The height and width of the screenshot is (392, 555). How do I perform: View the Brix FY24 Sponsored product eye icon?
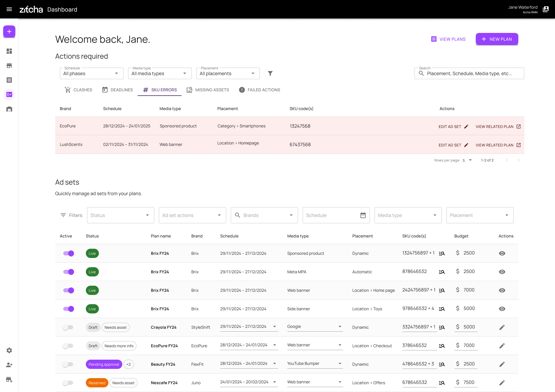point(502,253)
